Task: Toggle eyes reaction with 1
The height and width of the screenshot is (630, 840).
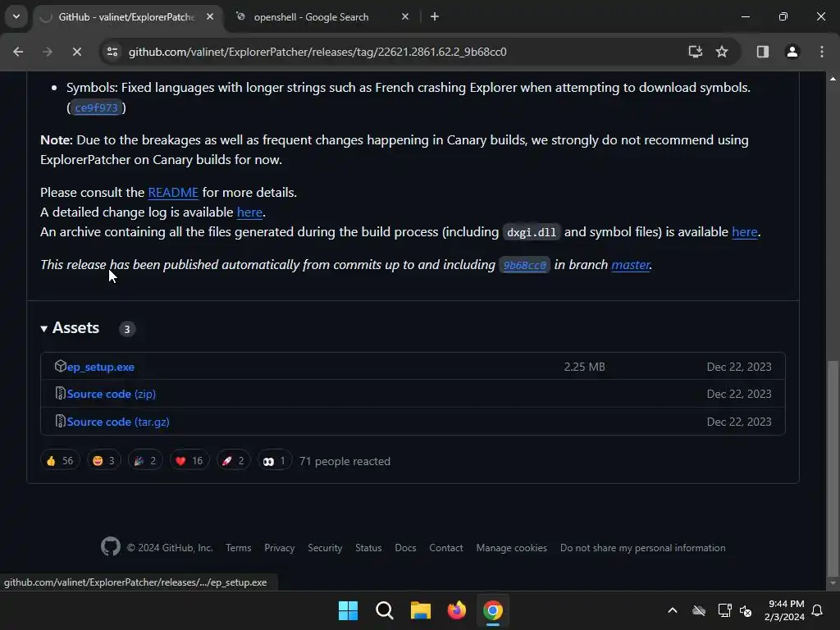Action: (x=275, y=461)
